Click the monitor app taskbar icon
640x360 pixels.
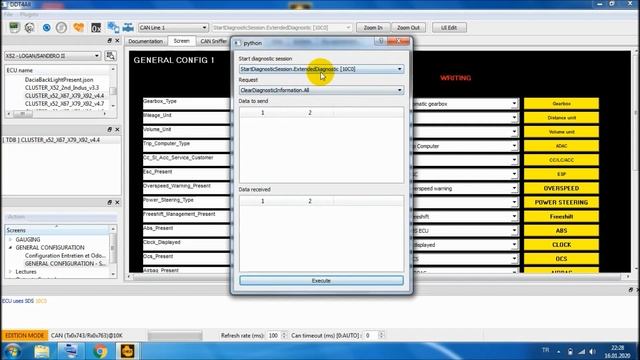click(71, 351)
